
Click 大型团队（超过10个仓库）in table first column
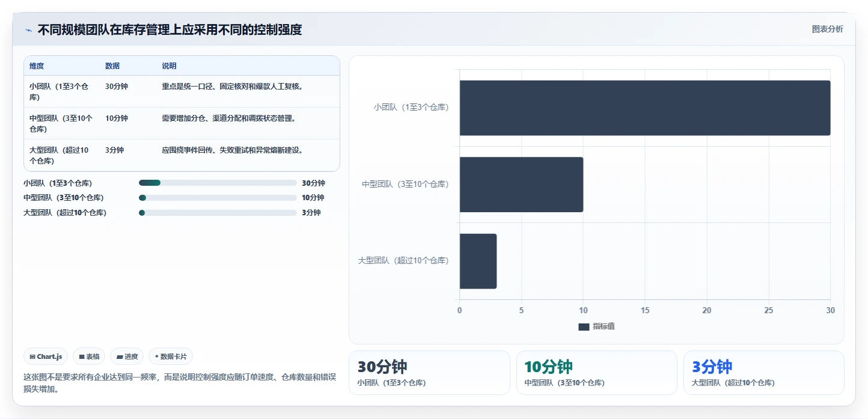pos(60,155)
